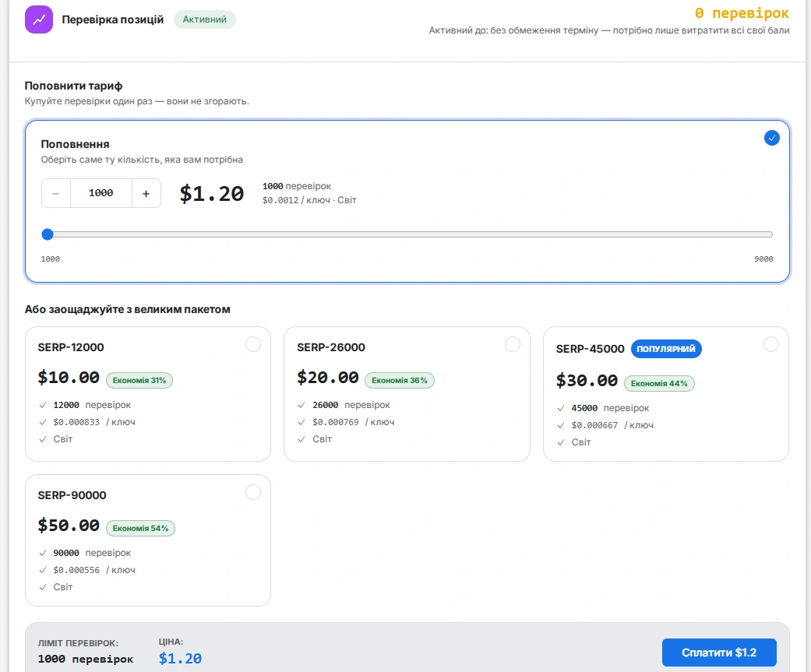Click the '$0.000769 / ключ' line
Viewport: 811px width, 672px height.
(353, 422)
